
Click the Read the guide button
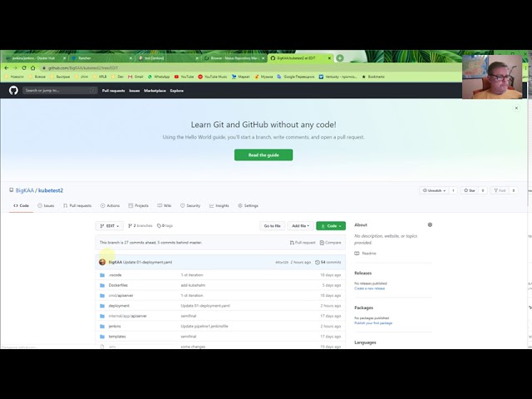264,155
